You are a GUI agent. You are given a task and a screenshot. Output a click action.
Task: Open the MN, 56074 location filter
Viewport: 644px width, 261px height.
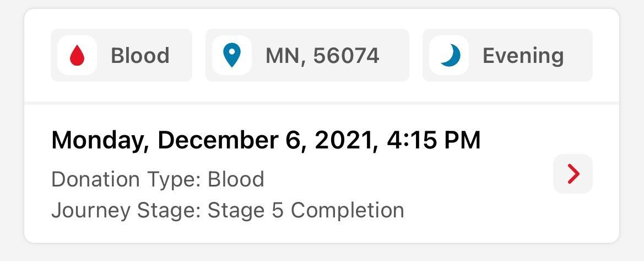click(x=307, y=56)
